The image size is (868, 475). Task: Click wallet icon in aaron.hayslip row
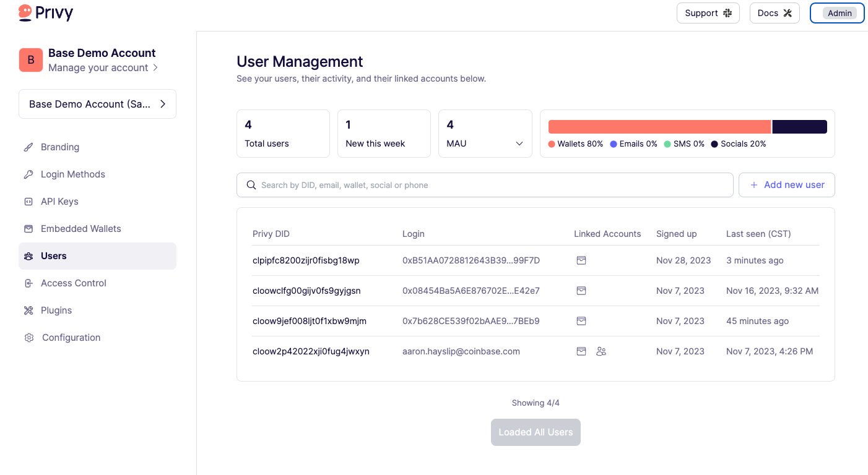click(581, 351)
